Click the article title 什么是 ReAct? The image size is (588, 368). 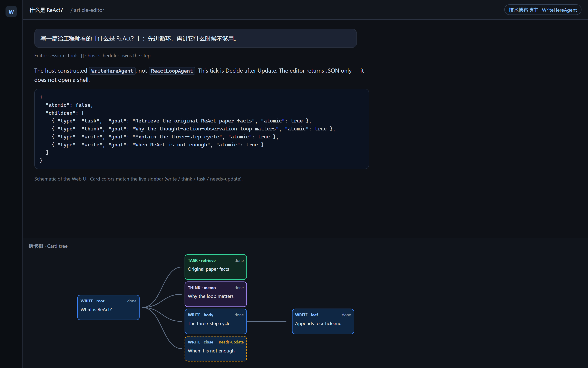[46, 10]
